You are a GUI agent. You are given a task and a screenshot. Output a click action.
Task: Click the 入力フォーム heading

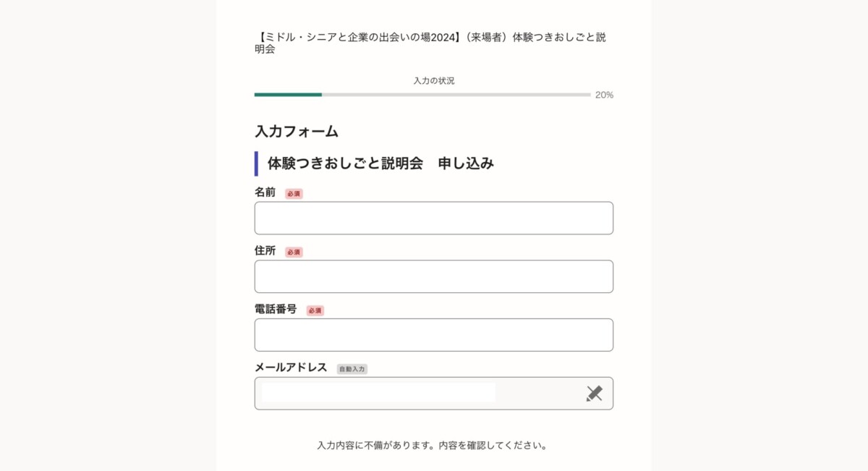point(297,132)
